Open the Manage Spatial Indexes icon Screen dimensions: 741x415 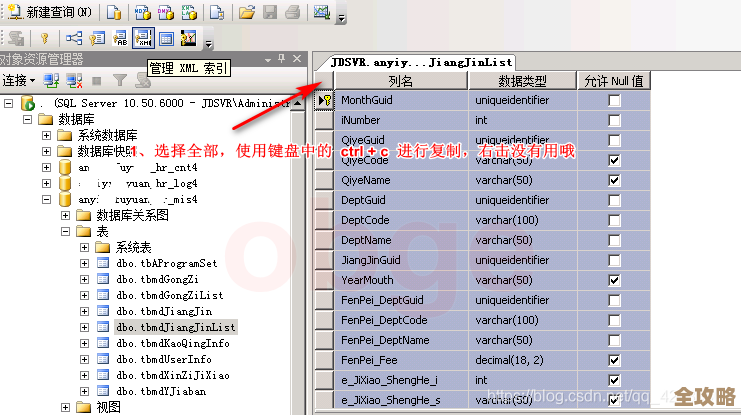189,38
